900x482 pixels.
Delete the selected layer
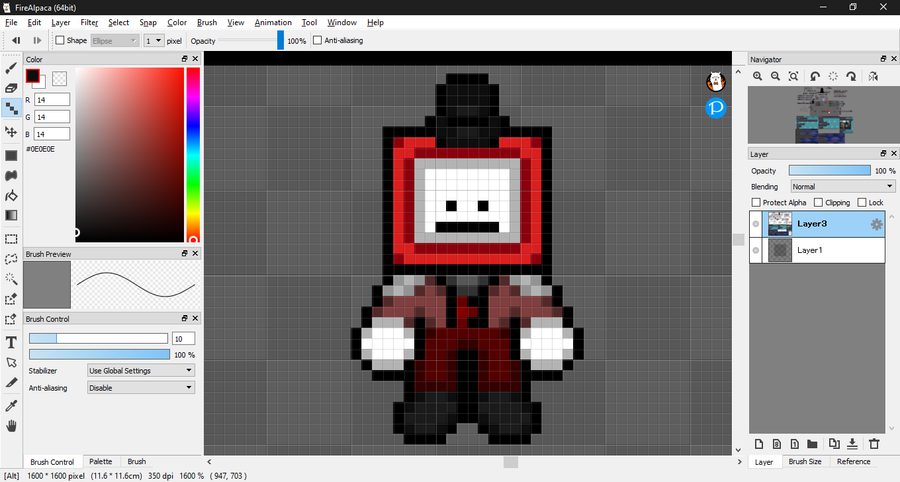[874, 444]
